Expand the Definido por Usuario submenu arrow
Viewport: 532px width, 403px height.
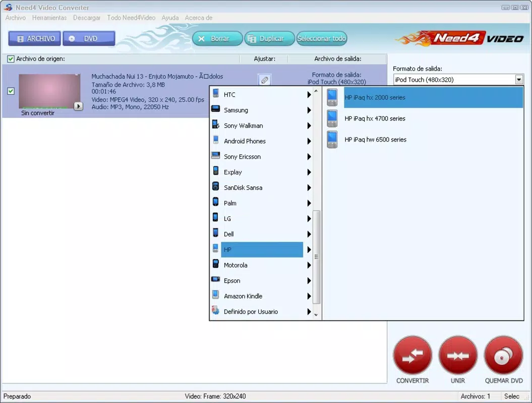pyautogui.click(x=309, y=311)
